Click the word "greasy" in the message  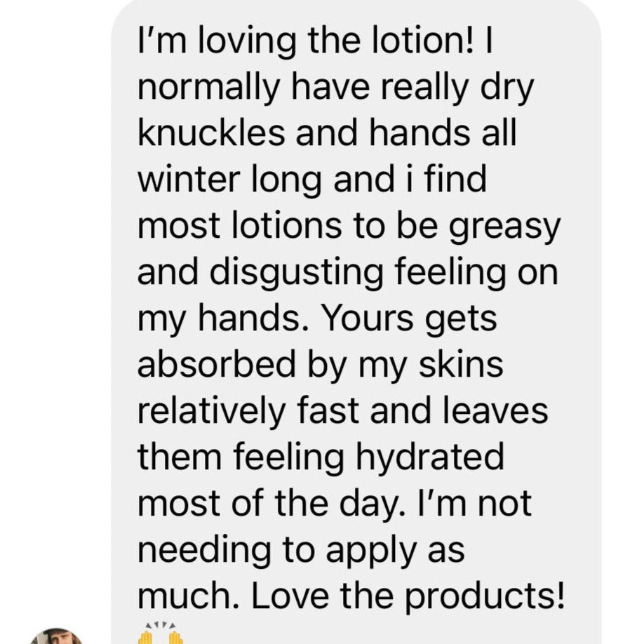[x=504, y=229]
